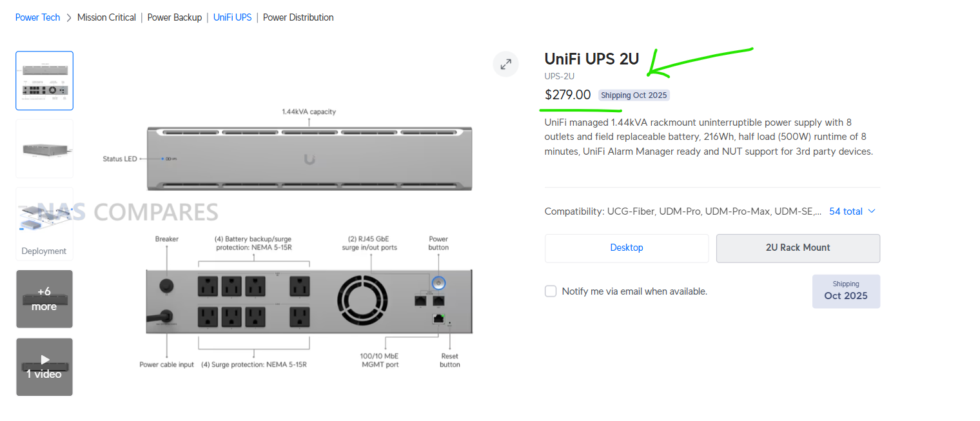Click the main UPS product diagram image

pyautogui.click(x=309, y=239)
